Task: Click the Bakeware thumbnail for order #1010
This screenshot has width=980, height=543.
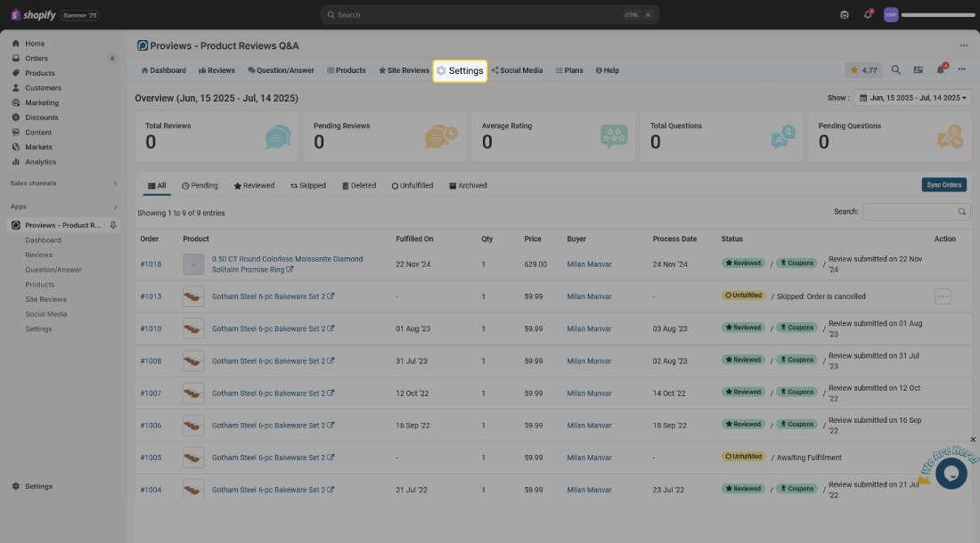Action: point(193,329)
